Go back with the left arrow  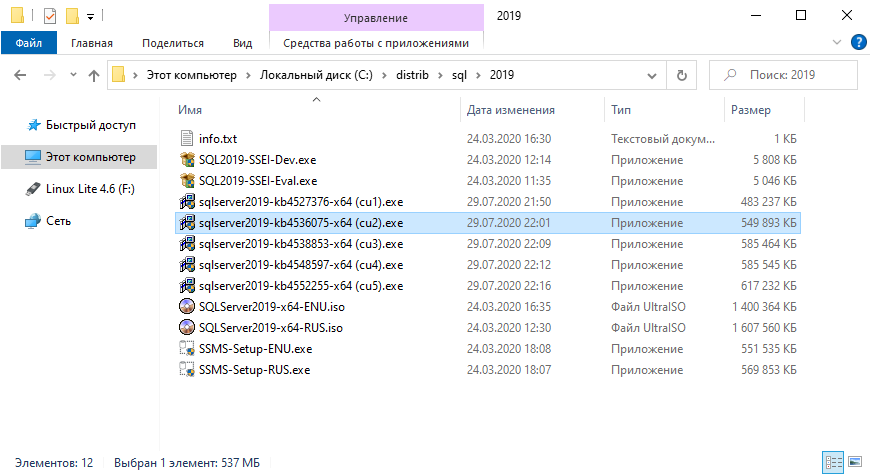[20, 75]
